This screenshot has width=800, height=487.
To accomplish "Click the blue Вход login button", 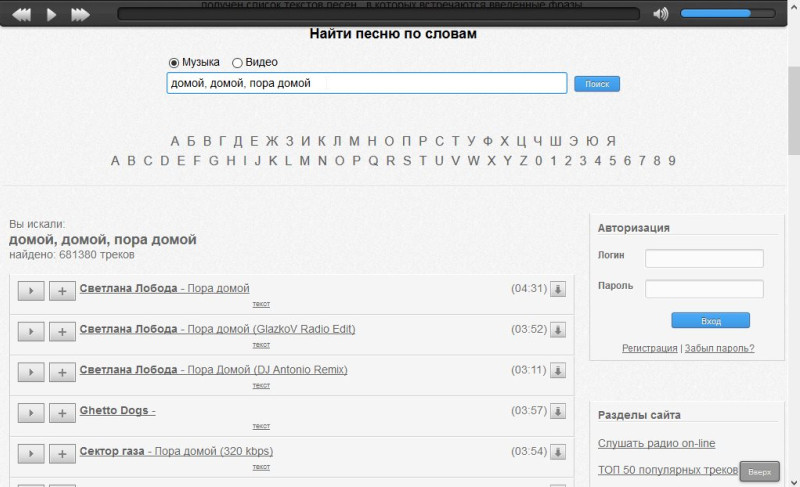I will tap(711, 321).
